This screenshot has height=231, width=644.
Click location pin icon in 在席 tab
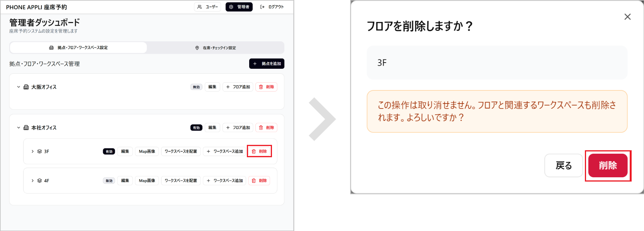197,48
